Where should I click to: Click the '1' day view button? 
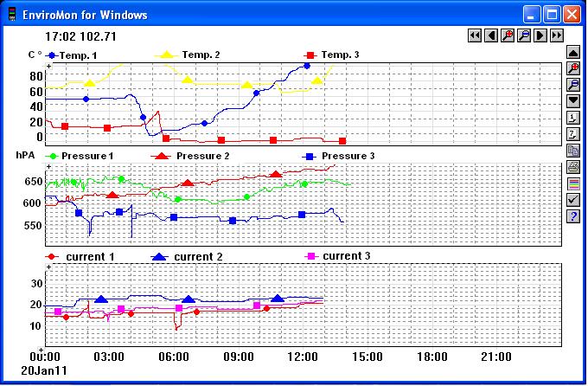pos(573,118)
